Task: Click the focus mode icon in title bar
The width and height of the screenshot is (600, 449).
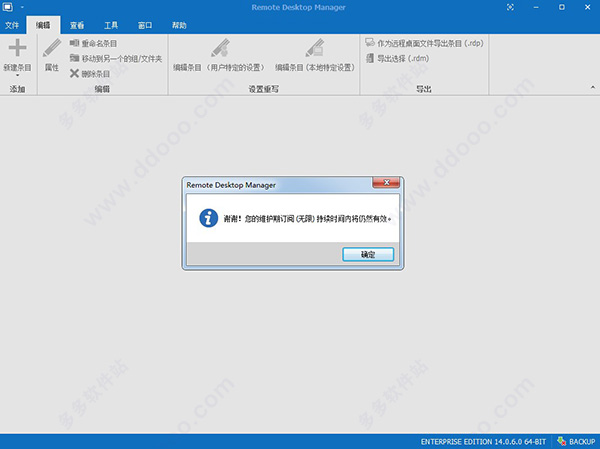Action: pyautogui.click(x=510, y=7)
